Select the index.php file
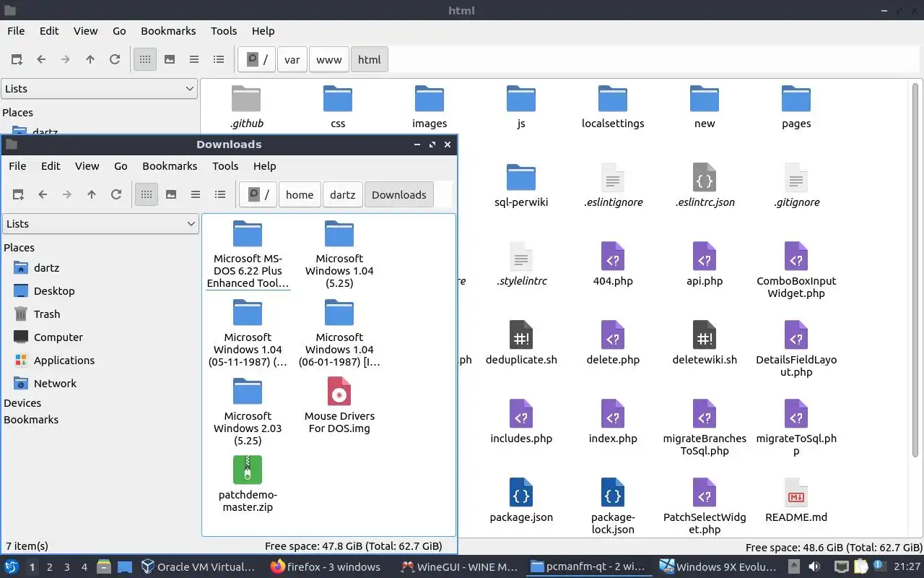This screenshot has width=924, height=578. coord(613,422)
